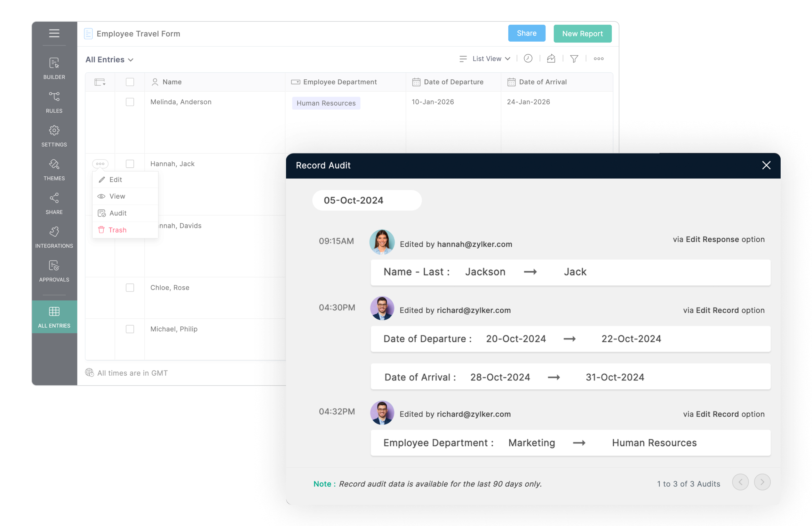Select the Melinda, Anderson row checkbox
Viewport: 812px width, 526px height.
130,102
